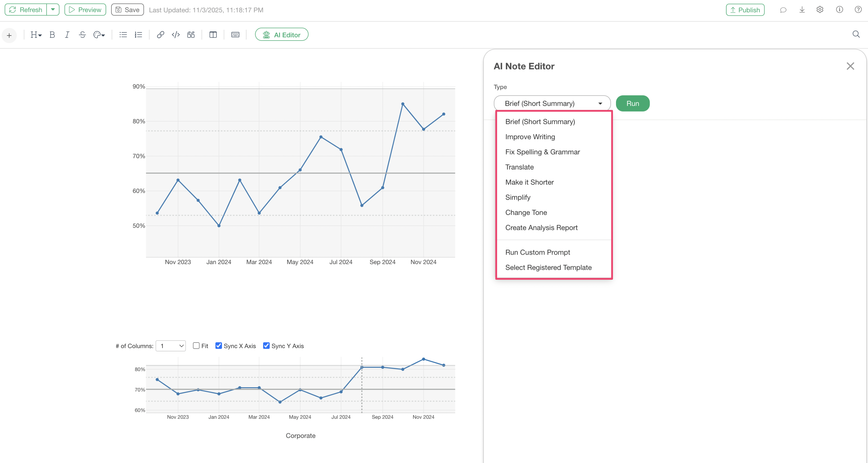Open the text color palette picker
This screenshot has width=868, height=463.
[99, 35]
